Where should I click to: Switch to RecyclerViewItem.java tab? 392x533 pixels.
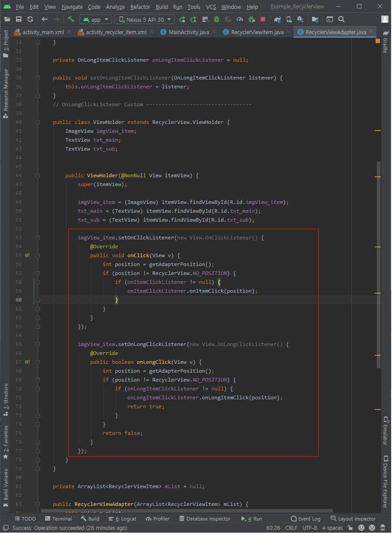(x=257, y=32)
